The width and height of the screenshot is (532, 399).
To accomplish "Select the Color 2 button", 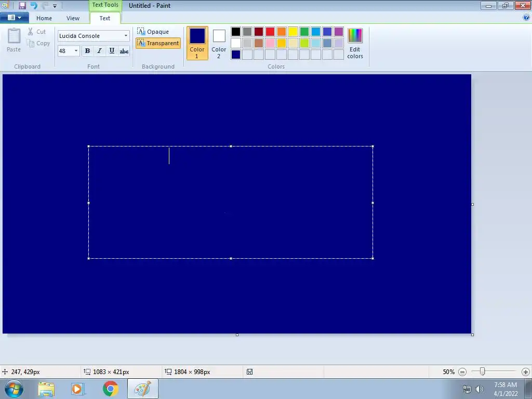I will pos(219,43).
